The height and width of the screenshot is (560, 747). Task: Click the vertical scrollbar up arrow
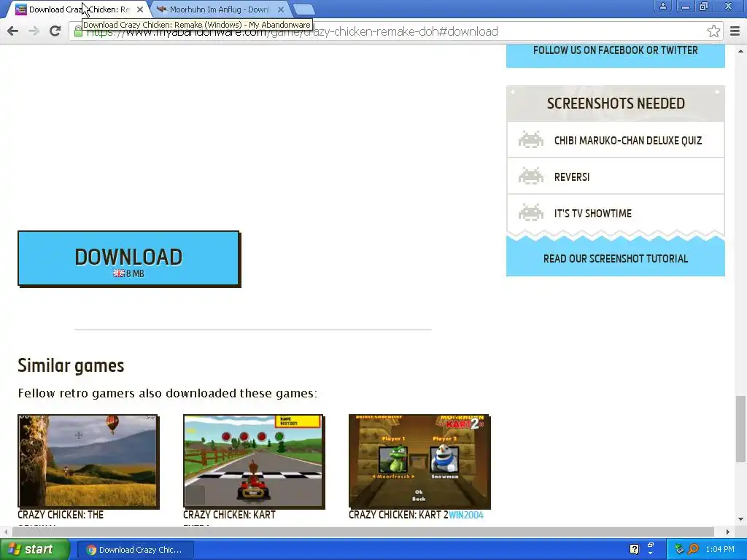740,50
